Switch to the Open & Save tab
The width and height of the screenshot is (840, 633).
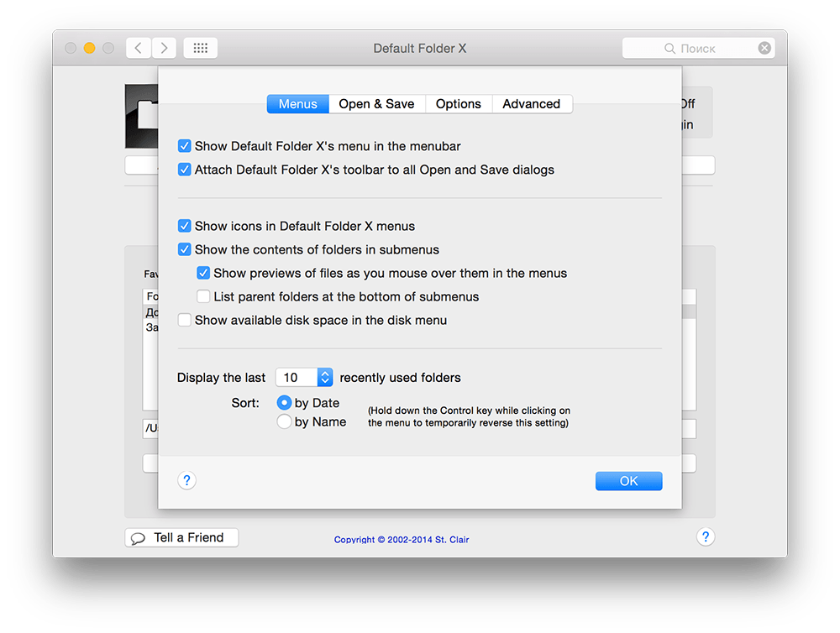376,104
